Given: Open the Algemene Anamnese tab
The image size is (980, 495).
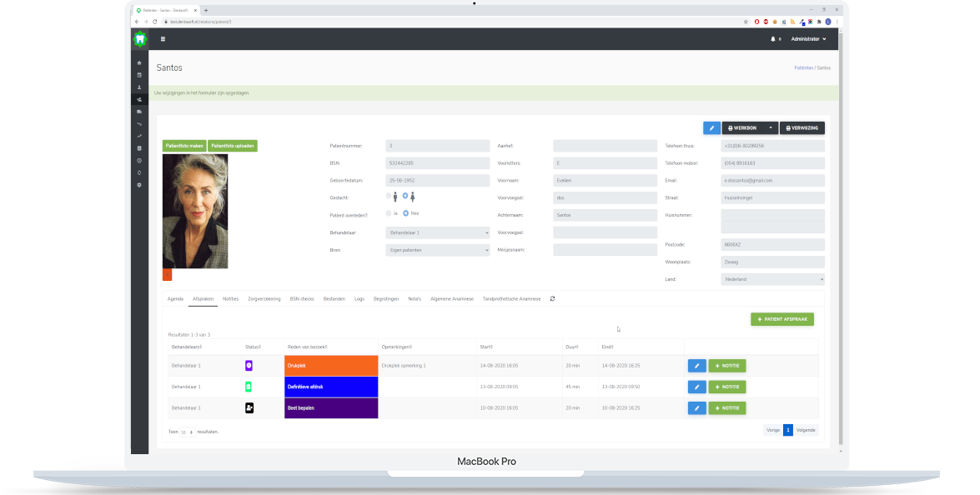Looking at the screenshot, I should point(452,298).
